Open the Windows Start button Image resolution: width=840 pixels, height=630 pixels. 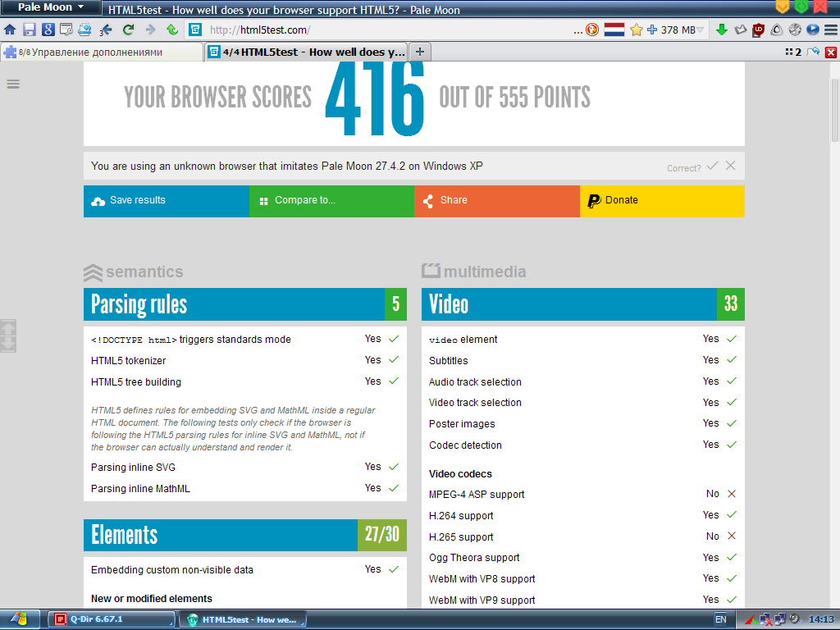point(20,619)
